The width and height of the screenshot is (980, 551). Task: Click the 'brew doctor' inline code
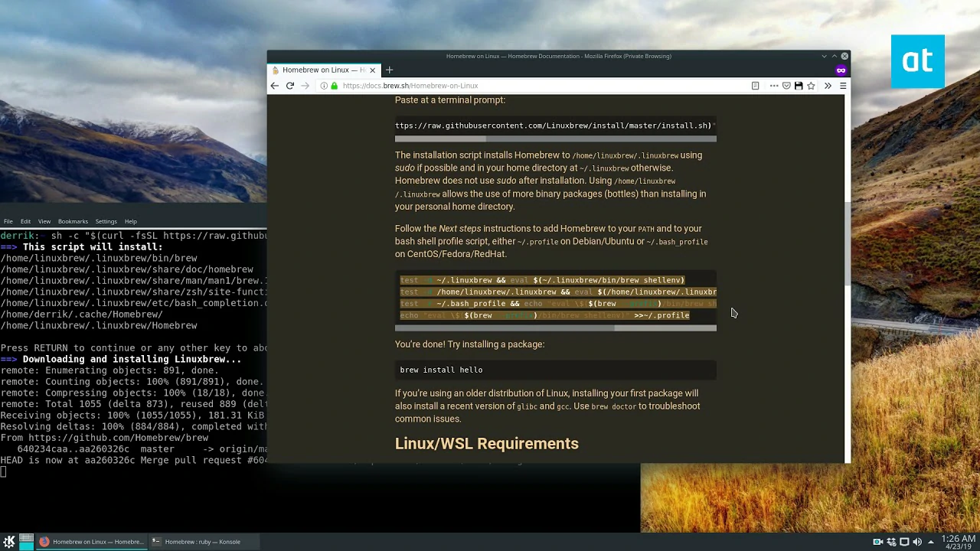pos(613,407)
